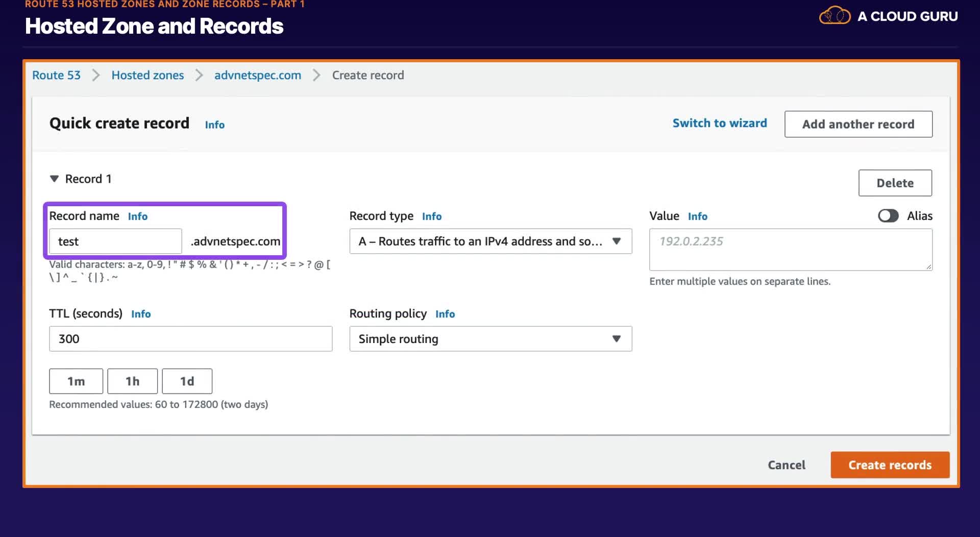This screenshot has height=537, width=980.
Task: Click the Quick create record heading
Action: pos(119,123)
